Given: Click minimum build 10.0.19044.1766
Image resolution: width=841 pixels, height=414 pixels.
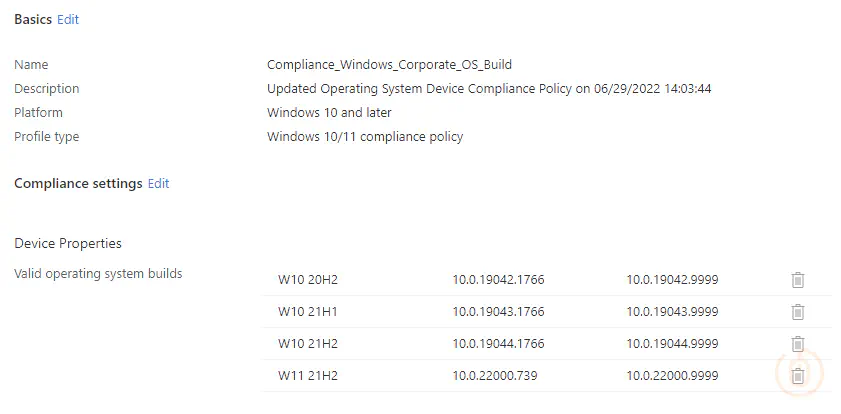Looking at the screenshot, I should point(498,343).
